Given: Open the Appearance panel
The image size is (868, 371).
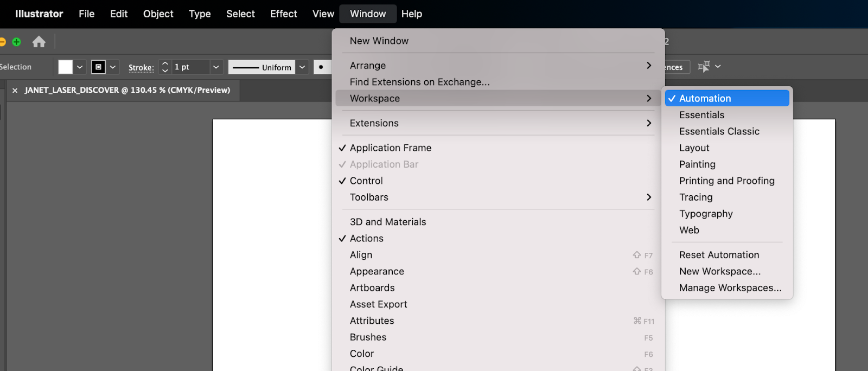Looking at the screenshot, I should point(498,271).
